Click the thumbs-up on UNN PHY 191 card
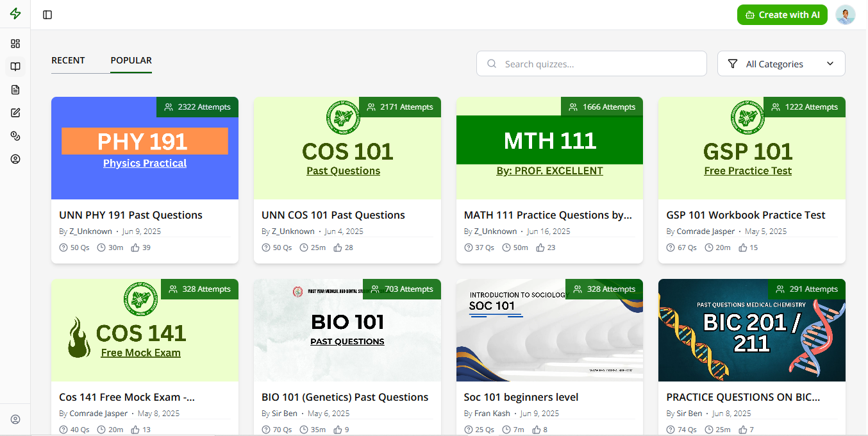 tap(136, 247)
